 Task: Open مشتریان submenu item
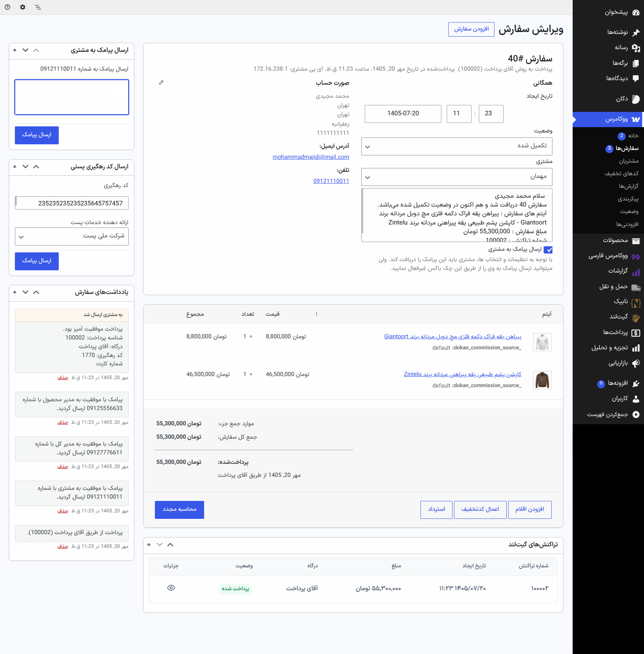(x=629, y=161)
